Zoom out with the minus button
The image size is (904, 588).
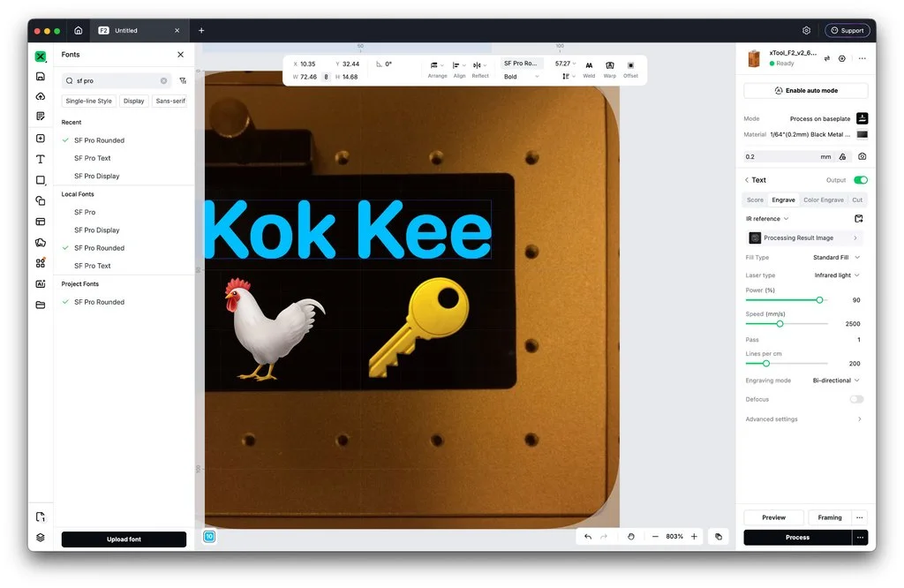click(x=655, y=537)
